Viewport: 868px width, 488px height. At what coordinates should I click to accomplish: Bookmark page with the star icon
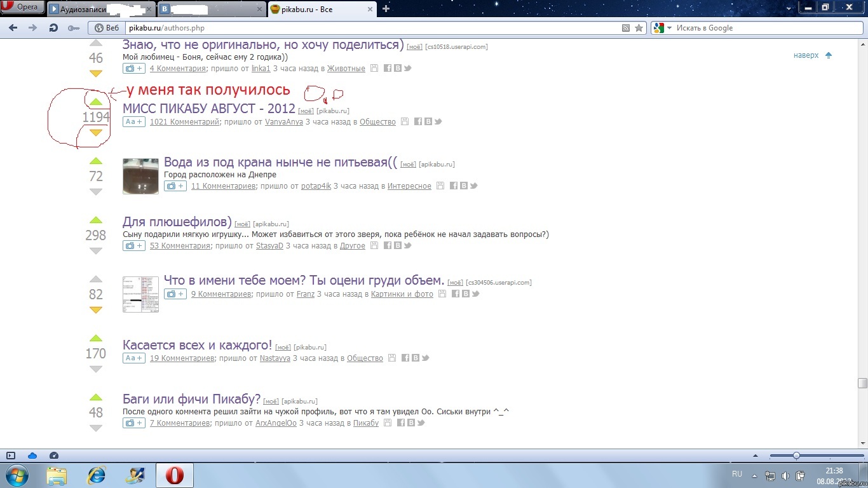[639, 28]
